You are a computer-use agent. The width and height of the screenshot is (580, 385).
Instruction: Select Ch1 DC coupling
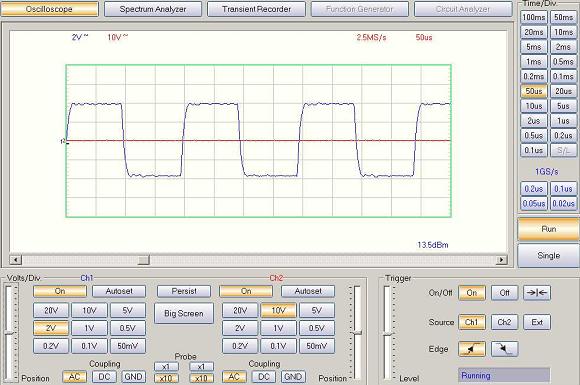click(104, 377)
